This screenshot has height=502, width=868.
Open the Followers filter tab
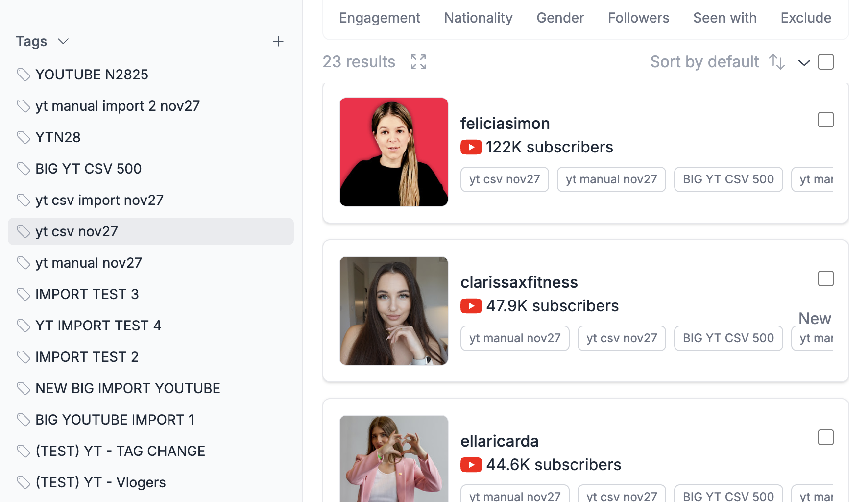638,18
